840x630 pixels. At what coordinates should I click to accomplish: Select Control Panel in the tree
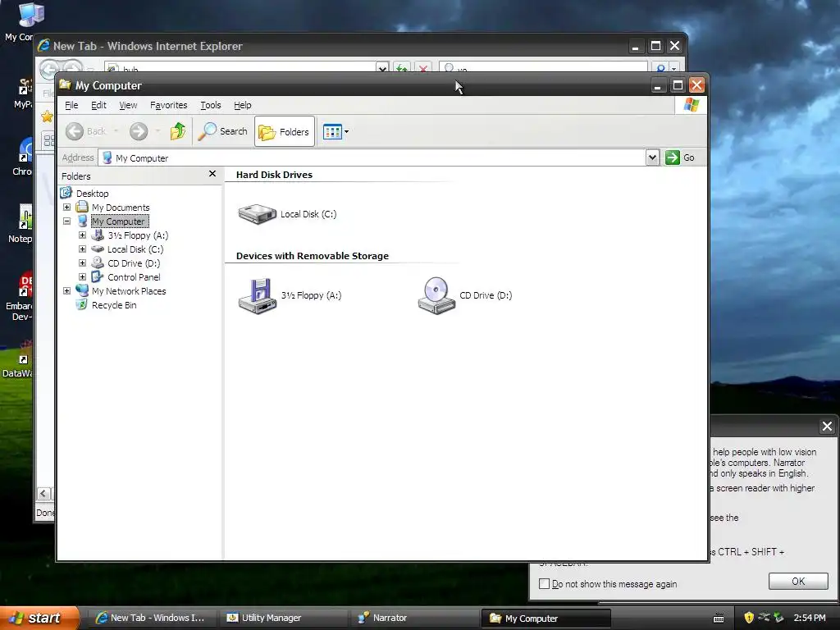tap(134, 277)
